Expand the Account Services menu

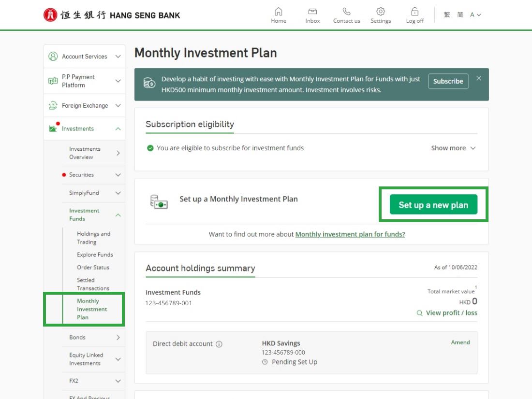[x=118, y=56]
